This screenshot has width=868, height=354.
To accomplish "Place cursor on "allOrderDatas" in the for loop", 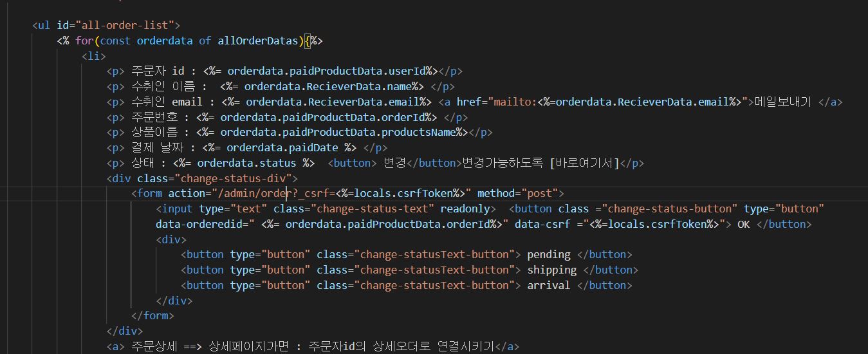I will (x=257, y=41).
